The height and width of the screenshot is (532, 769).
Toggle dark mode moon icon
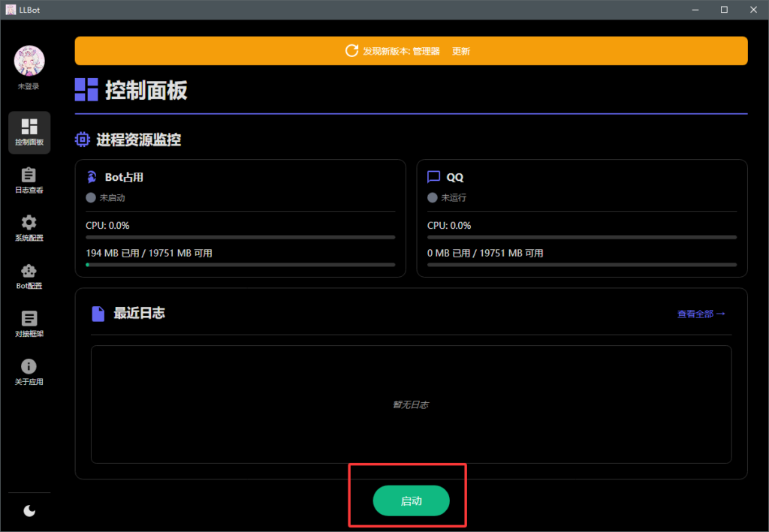coord(29,511)
